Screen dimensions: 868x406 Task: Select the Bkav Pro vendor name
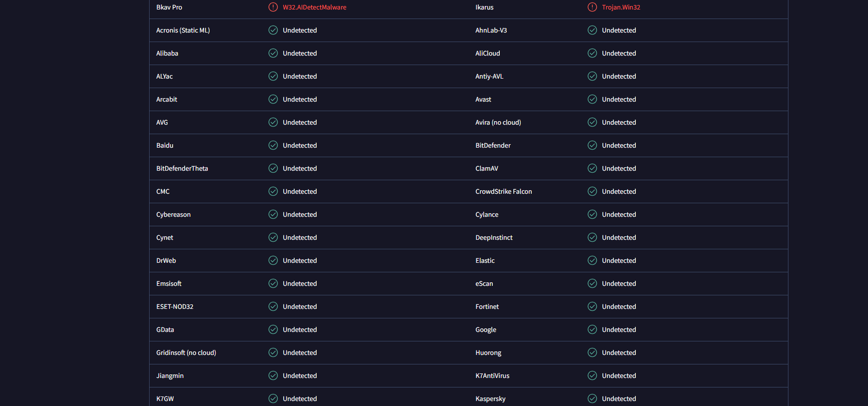[x=169, y=8]
